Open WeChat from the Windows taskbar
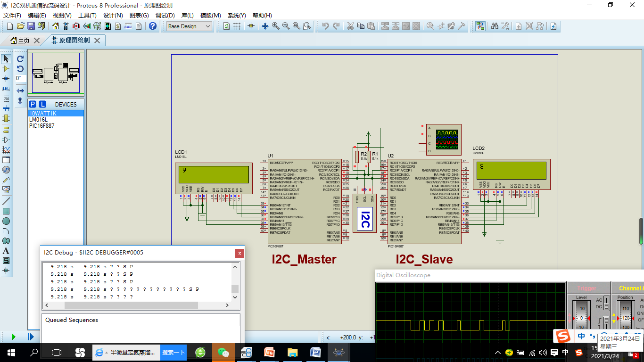644x362 pixels. (x=223, y=353)
